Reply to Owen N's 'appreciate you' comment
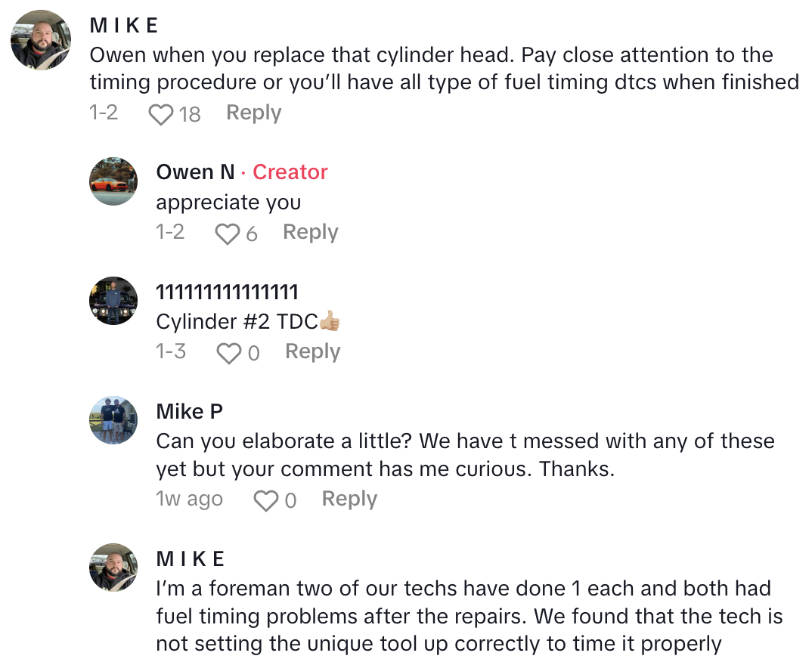This screenshot has height=662, width=812. 310,233
